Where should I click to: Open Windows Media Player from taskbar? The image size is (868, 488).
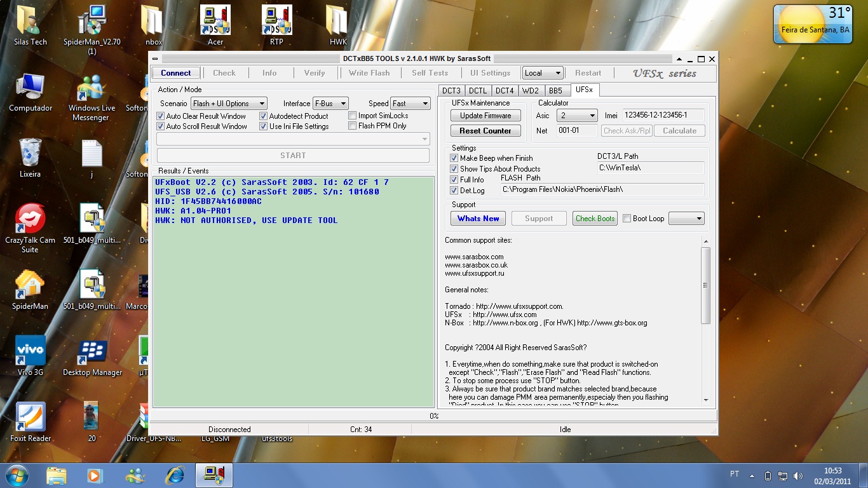[x=95, y=475]
